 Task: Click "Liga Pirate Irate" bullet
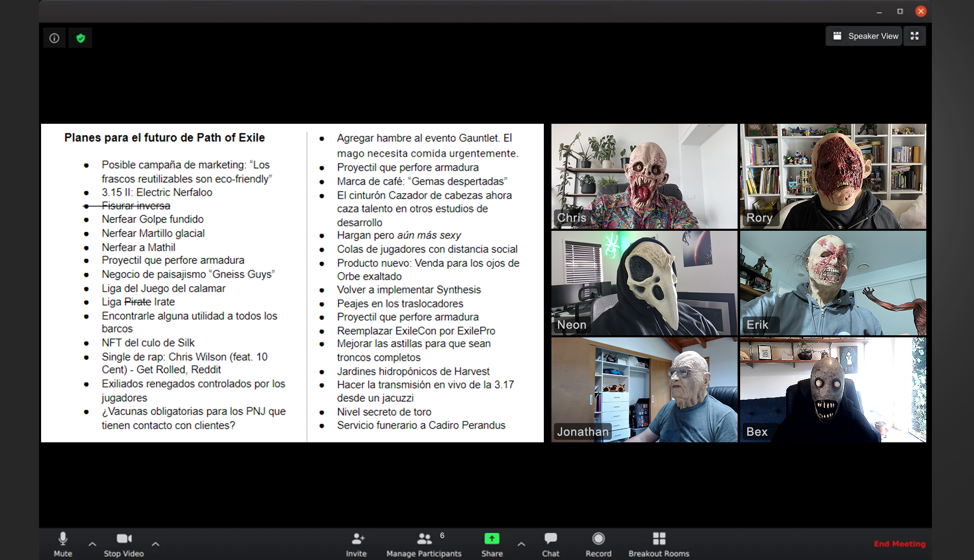point(138,302)
